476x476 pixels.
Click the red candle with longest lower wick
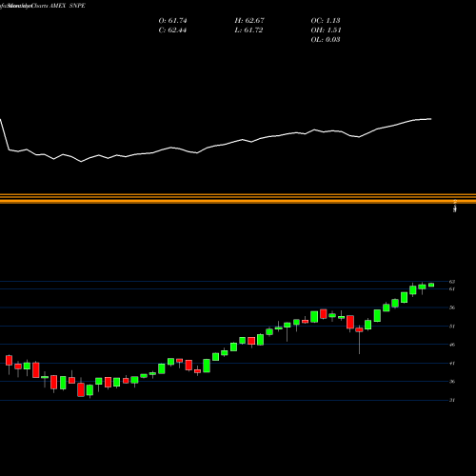pos(359,330)
